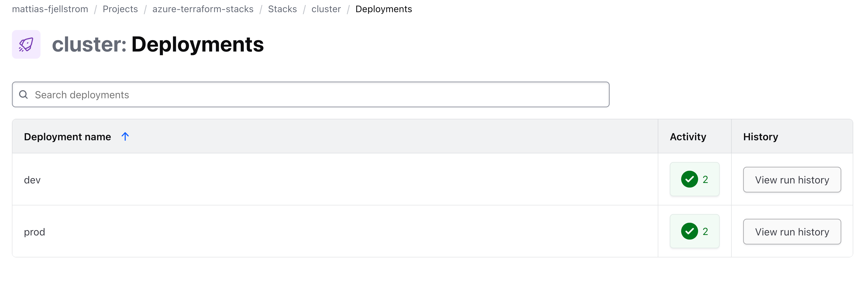Go to the Stacks breadcrumb
The width and height of the screenshot is (868, 281).
coord(282,9)
